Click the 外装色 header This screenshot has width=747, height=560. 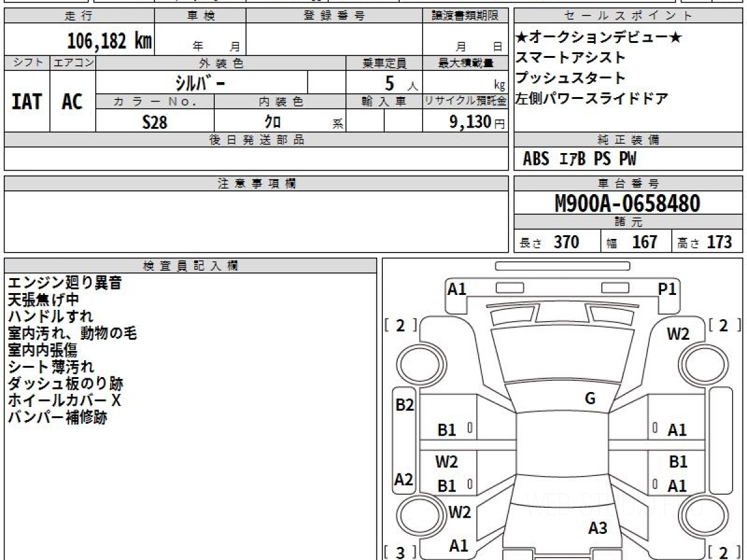(221, 63)
